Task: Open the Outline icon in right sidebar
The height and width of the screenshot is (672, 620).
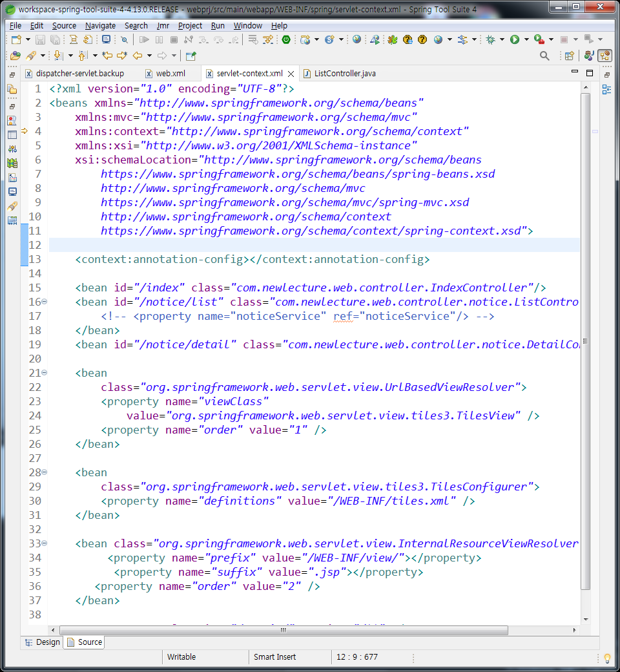Action: click(x=606, y=90)
